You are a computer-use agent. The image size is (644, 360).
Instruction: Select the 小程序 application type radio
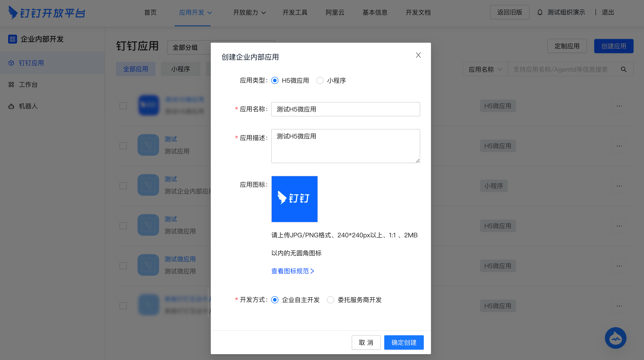click(320, 80)
